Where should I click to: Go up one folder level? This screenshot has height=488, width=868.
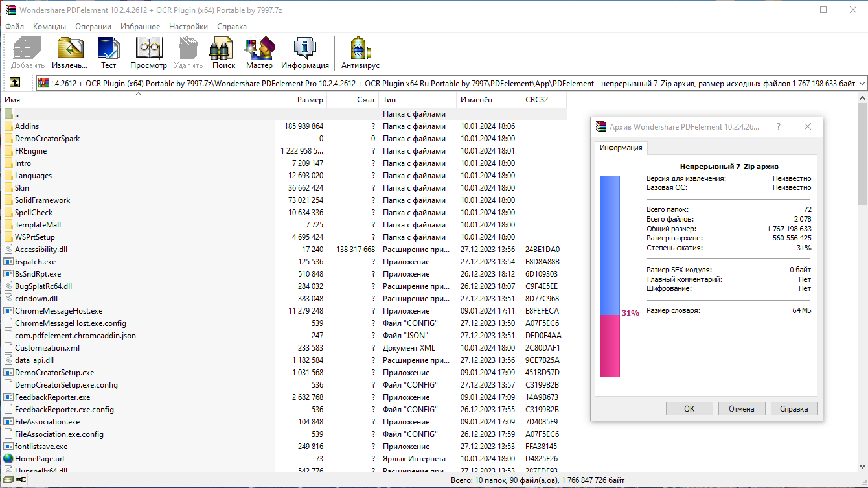tap(14, 82)
